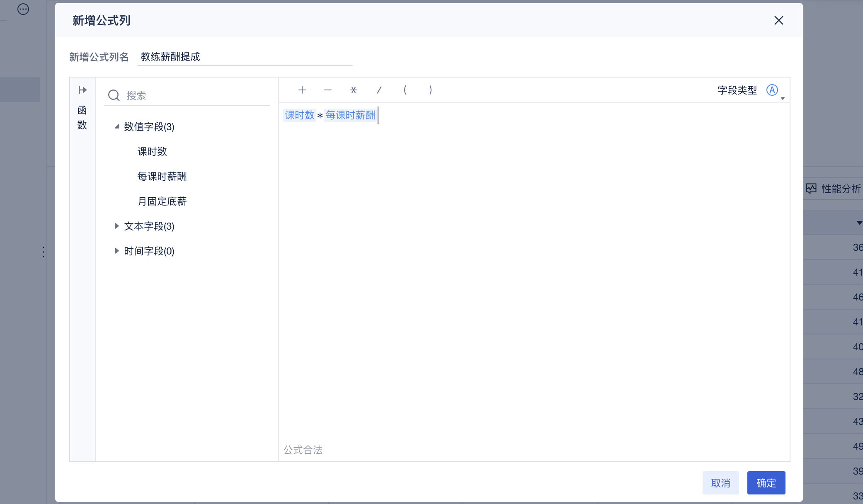Insert the minus operator
This screenshot has height=504, width=863.
pyautogui.click(x=328, y=90)
